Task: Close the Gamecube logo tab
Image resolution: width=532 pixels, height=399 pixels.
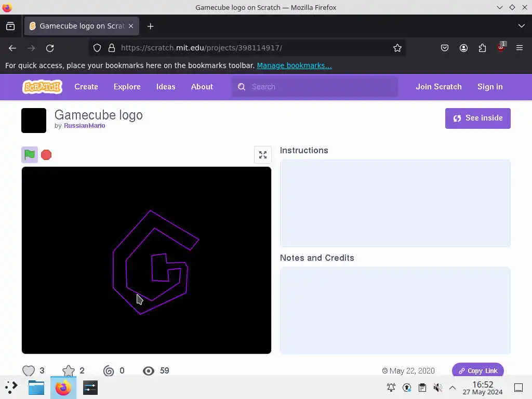Action: [131, 26]
